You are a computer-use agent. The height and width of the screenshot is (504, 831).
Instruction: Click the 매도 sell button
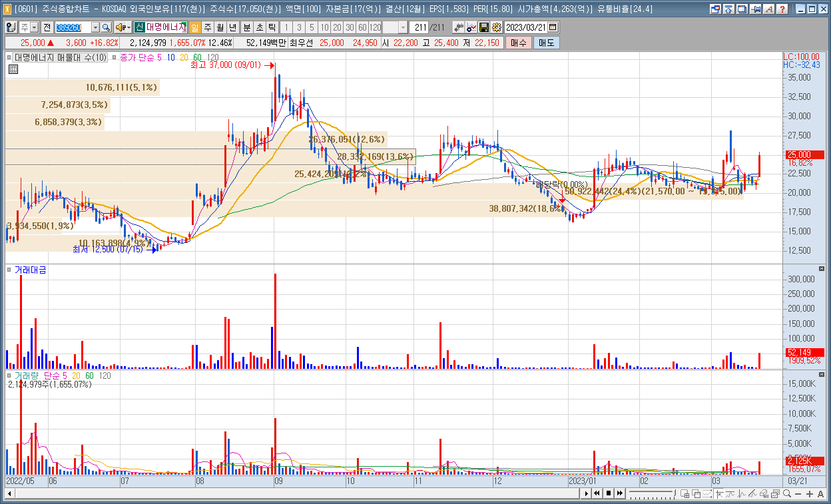click(x=546, y=43)
